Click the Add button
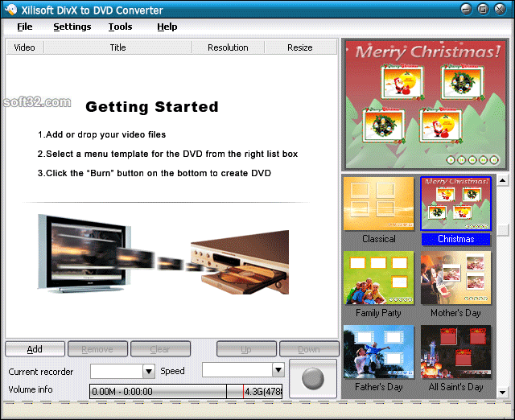Screen dimensions: 515x420 pos(35,349)
